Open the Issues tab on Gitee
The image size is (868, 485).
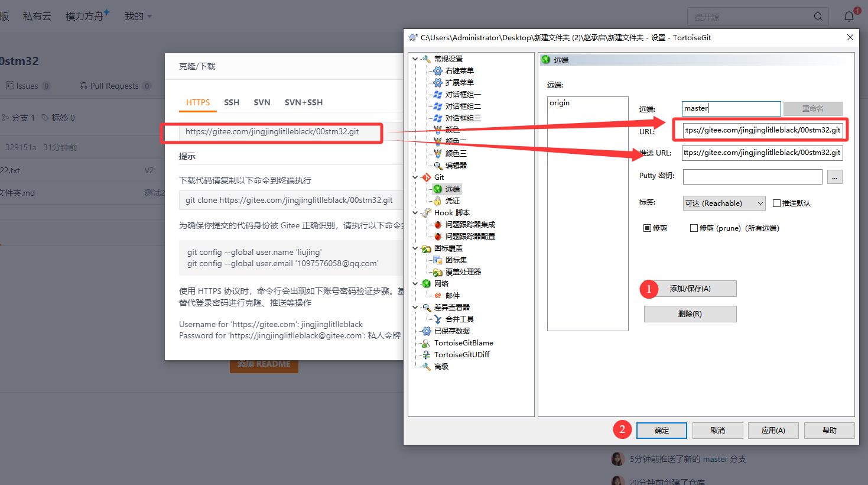pyautogui.click(x=28, y=86)
